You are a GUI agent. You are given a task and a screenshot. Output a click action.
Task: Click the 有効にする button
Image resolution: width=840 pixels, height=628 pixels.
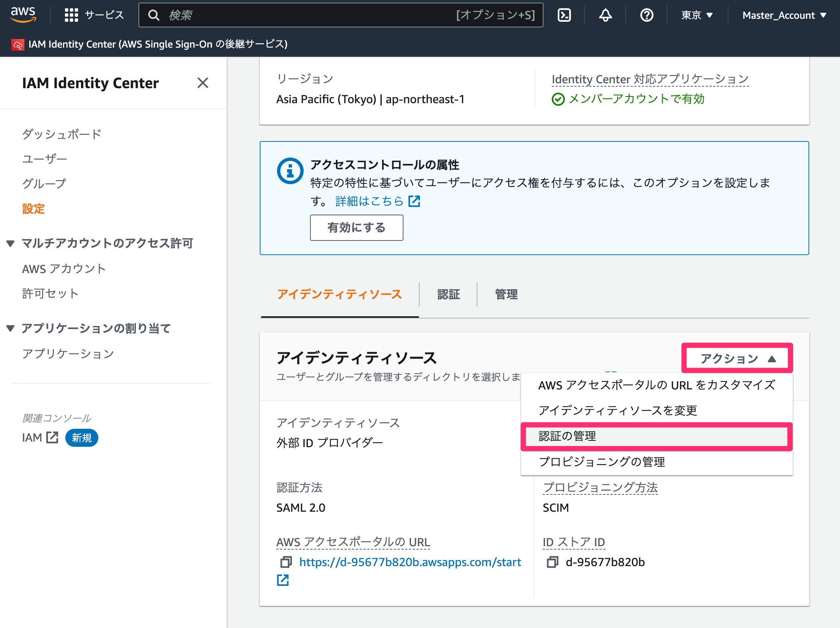click(x=356, y=228)
